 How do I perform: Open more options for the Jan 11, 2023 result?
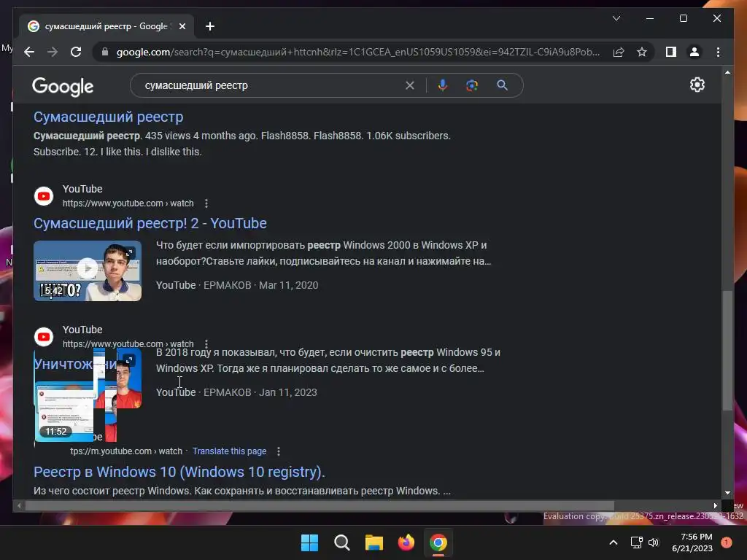click(206, 343)
